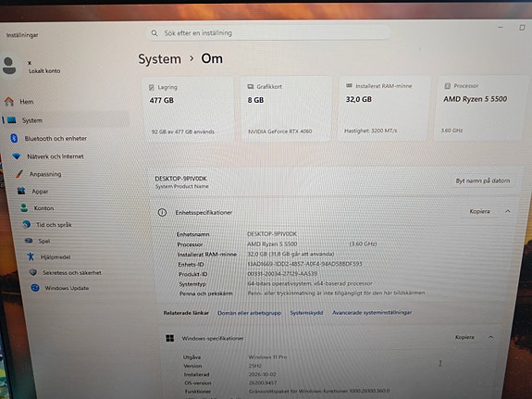Image resolution: width=532 pixels, height=399 pixels.
Task: Click the Spel gamepad icon
Action: tap(29, 241)
